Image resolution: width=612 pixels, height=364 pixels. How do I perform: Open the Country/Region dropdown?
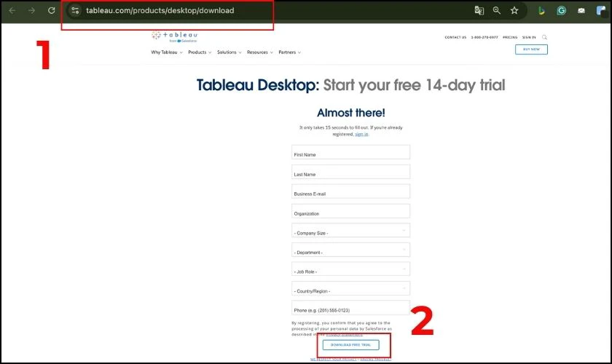[x=350, y=288]
